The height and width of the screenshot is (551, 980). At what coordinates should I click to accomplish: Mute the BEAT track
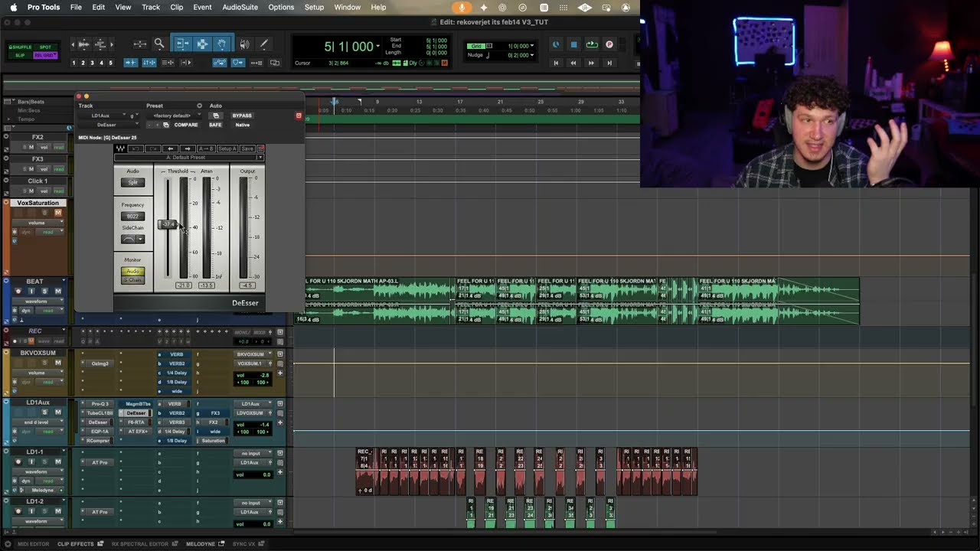point(57,292)
